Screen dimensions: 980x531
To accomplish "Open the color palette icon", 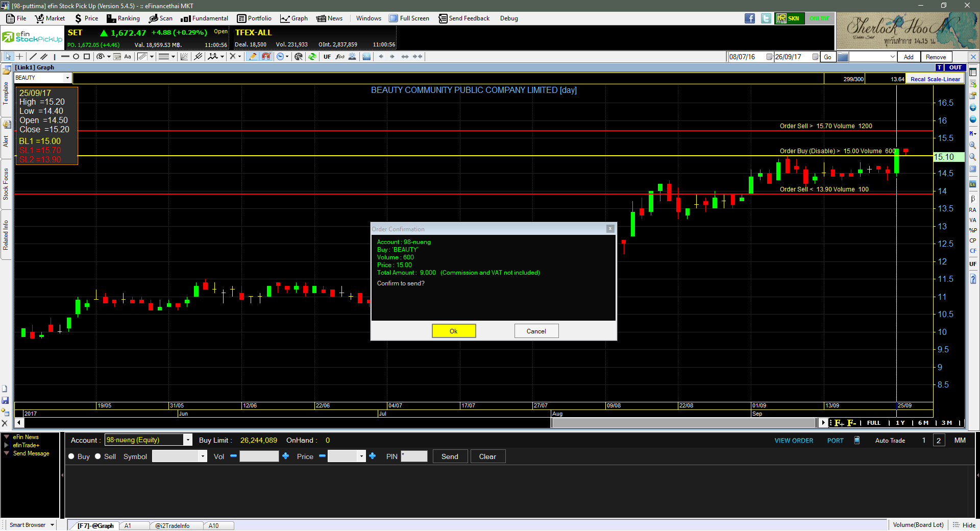I will click(x=299, y=57).
